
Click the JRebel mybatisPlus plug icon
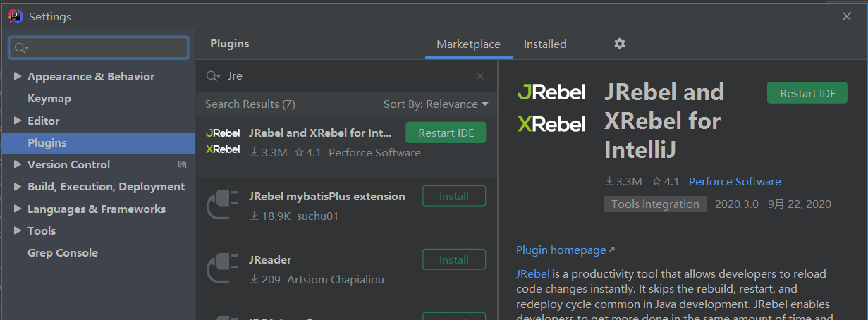point(223,205)
